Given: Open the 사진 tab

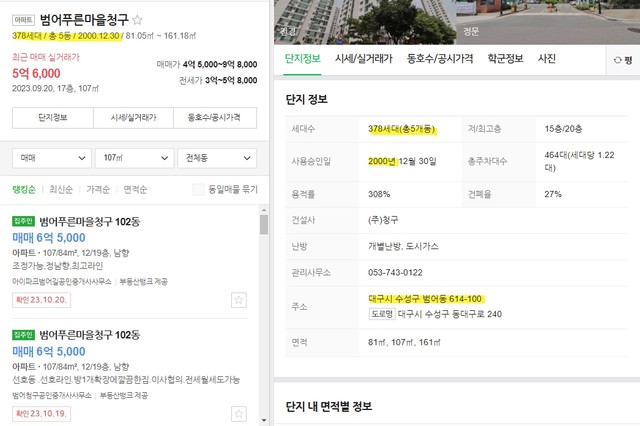Looking at the screenshot, I should coord(547,59).
